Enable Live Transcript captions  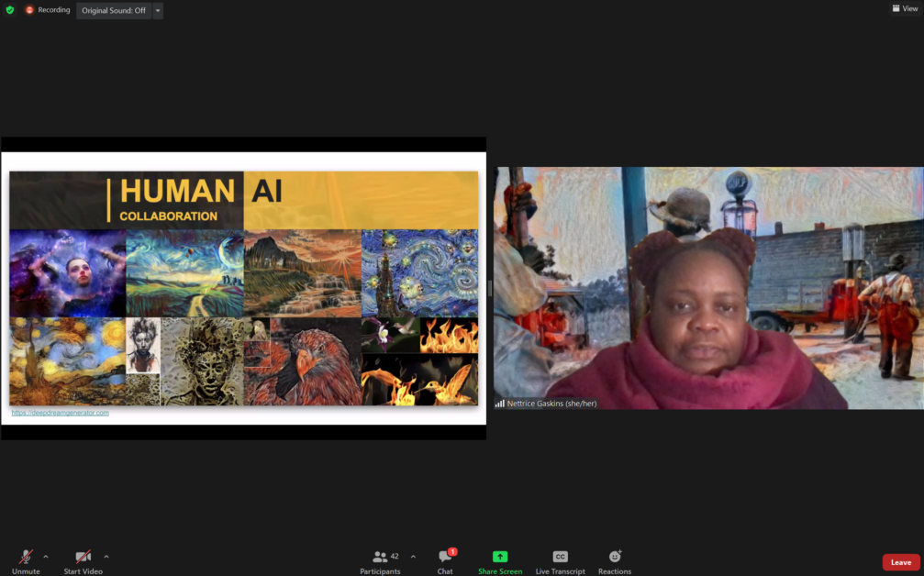coord(560,562)
